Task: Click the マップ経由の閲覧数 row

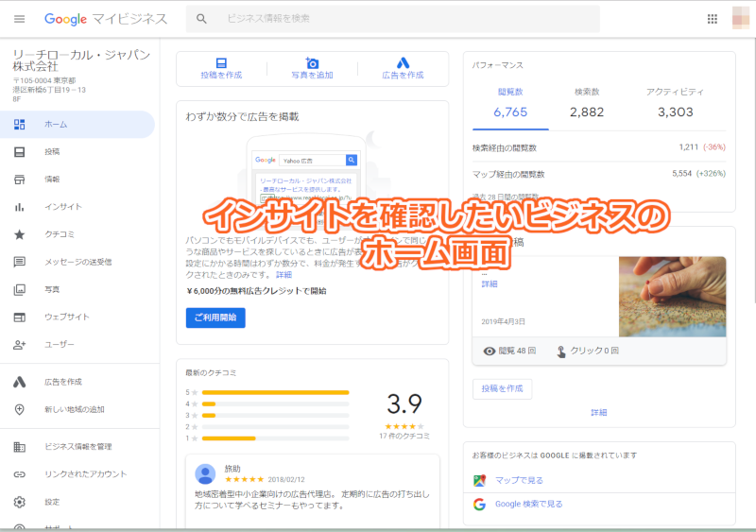Action: (x=599, y=174)
